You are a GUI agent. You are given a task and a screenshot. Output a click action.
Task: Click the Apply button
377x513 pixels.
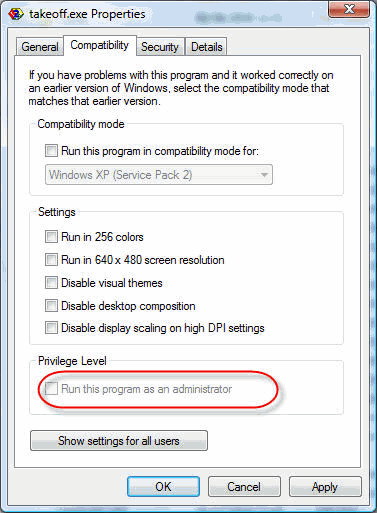325,487
